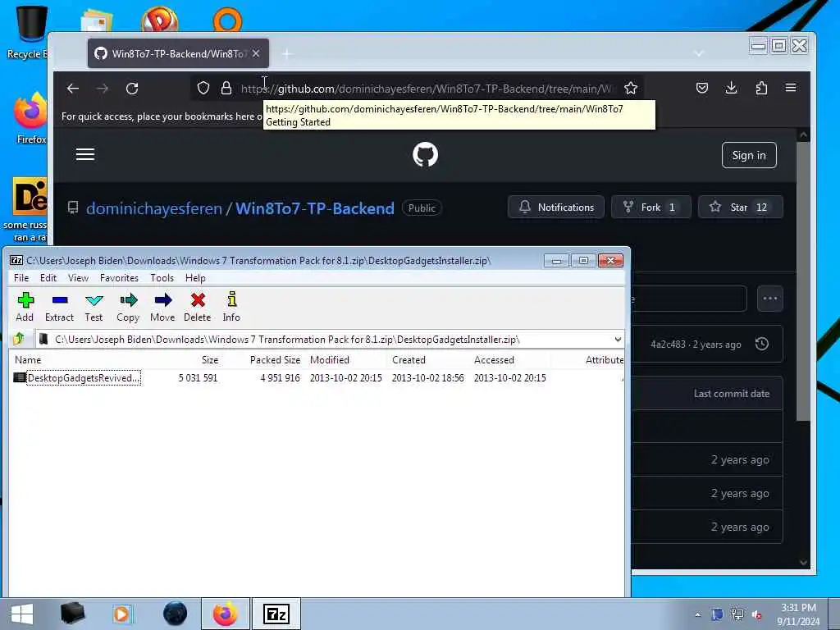Bookmark this page with the star icon

point(631,88)
